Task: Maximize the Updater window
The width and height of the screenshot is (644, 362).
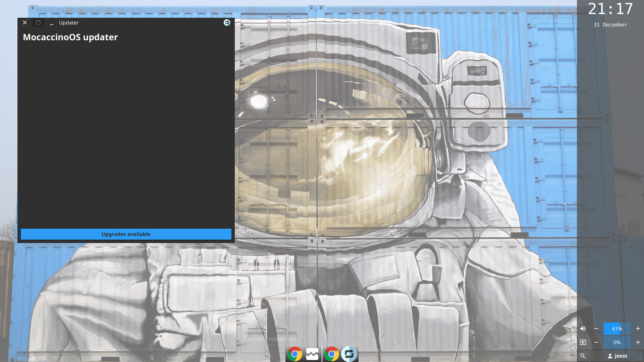Action: pos(38,22)
